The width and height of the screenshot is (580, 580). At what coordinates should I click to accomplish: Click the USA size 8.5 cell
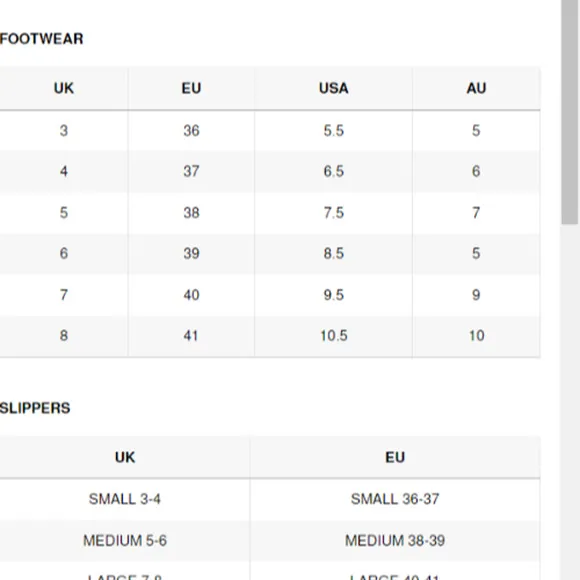pyautogui.click(x=334, y=253)
